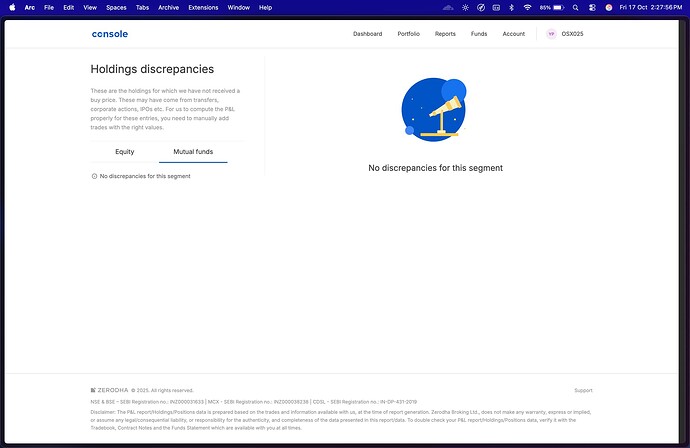Screen dimensions: 690x448
Task: Click the brightness sun icon in menu bar
Action: tap(465, 7)
